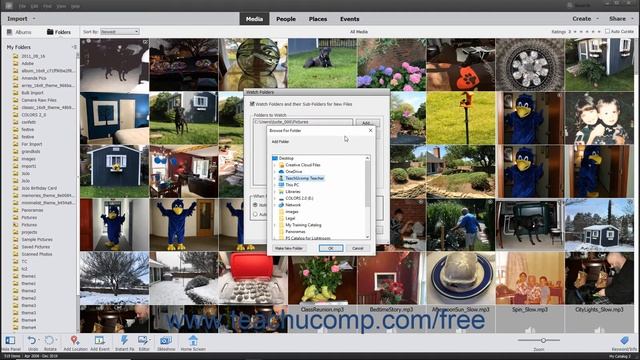Screen dimensions: 640x360
Task: Open the Import dropdown
Action: coord(21,19)
